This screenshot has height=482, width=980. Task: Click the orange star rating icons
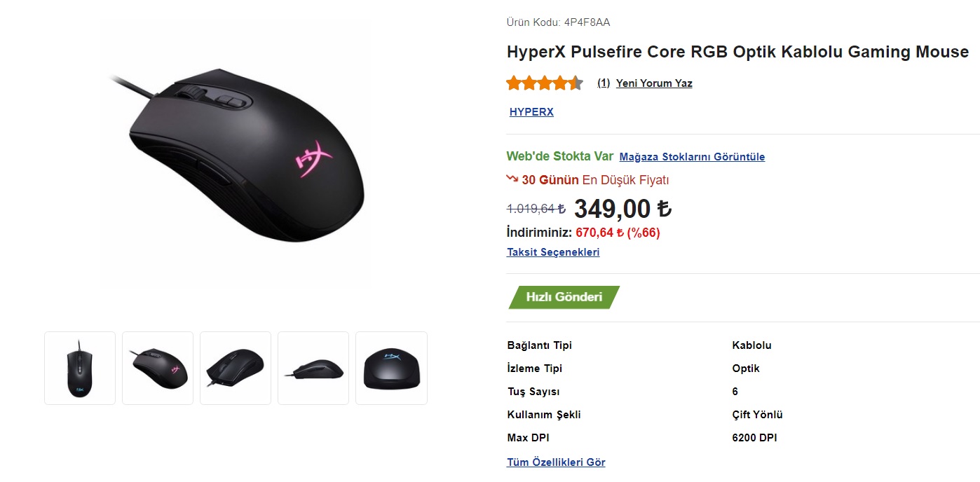coord(545,83)
